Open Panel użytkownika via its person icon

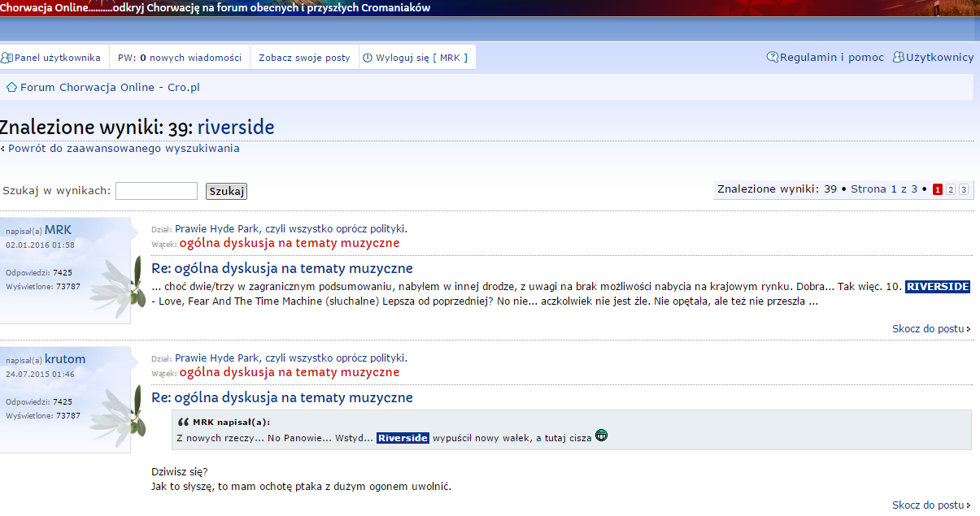pos(7,57)
